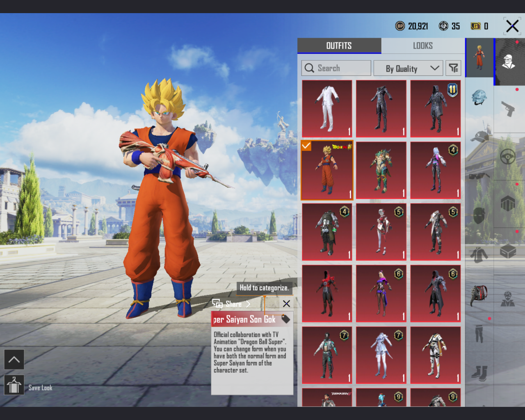Open the pants category
Viewport: 525px width, 420px height.
pyautogui.click(x=479, y=333)
